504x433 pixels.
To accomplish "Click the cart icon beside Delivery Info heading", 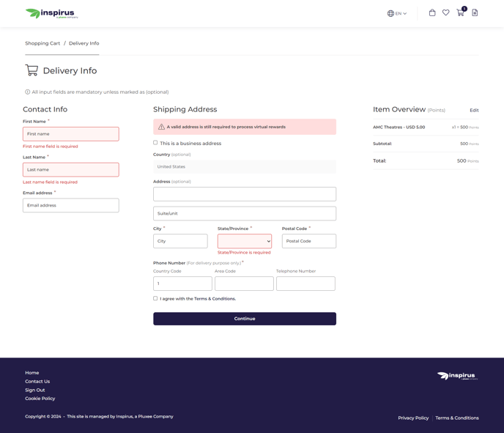I will [31, 70].
